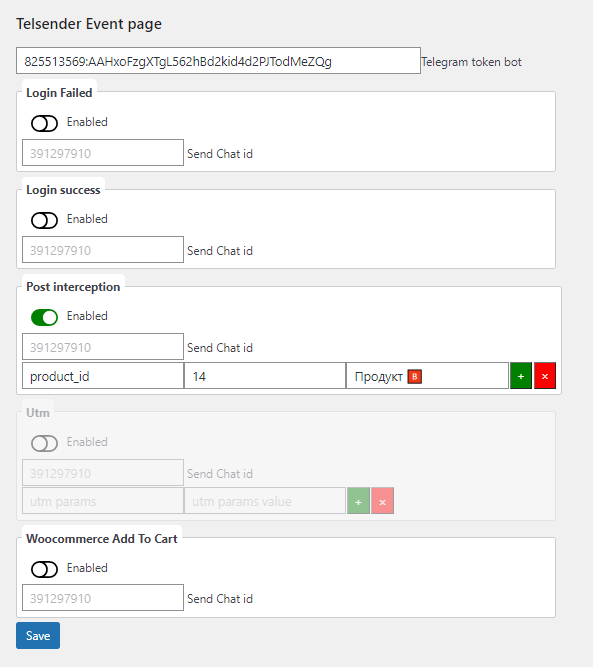The height and width of the screenshot is (667, 593).
Task: Enable Woocommerce Add To Cart toggle
Action: point(44,569)
